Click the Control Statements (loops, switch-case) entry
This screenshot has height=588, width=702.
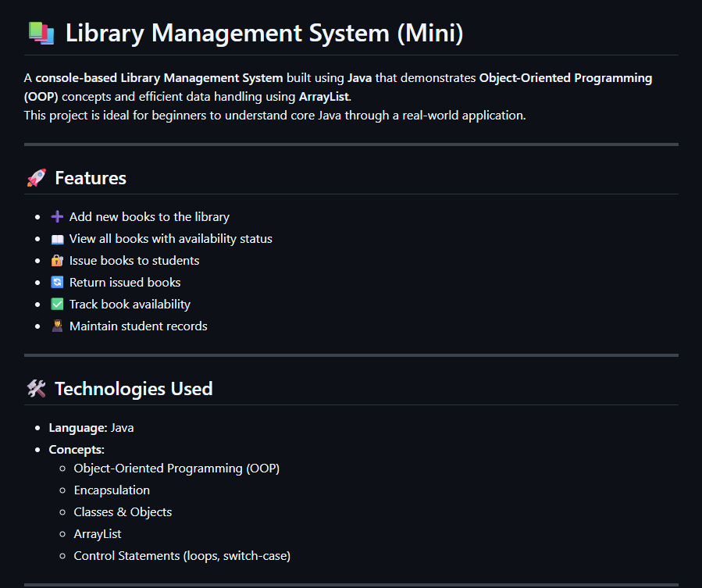click(x=182, y=555)
